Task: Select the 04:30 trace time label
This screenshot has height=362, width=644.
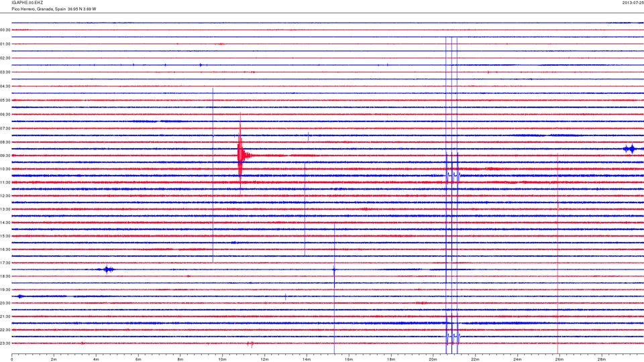Action: pos(5,86)
